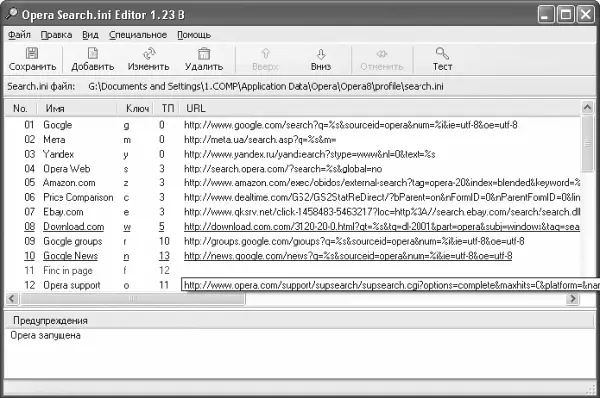Click the Удалить (Delete) trash icon
Viewport: 600px width, 398px height.
pyautogui.click(x=204, y=54)
